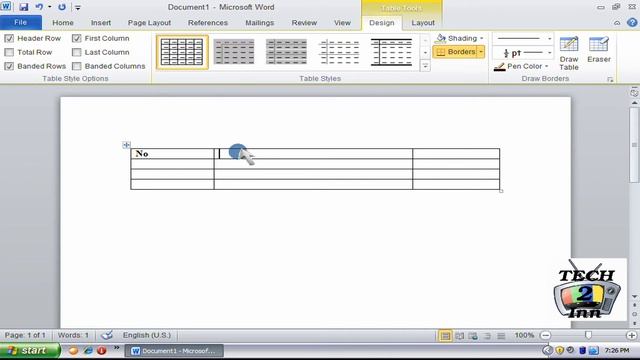Click English (U.S.) language indicator
640x360 pixels.
(147, 335)
